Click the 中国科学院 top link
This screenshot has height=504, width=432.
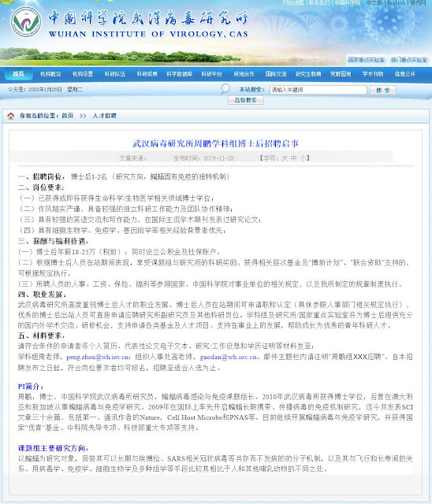click(x=347, y=2)
